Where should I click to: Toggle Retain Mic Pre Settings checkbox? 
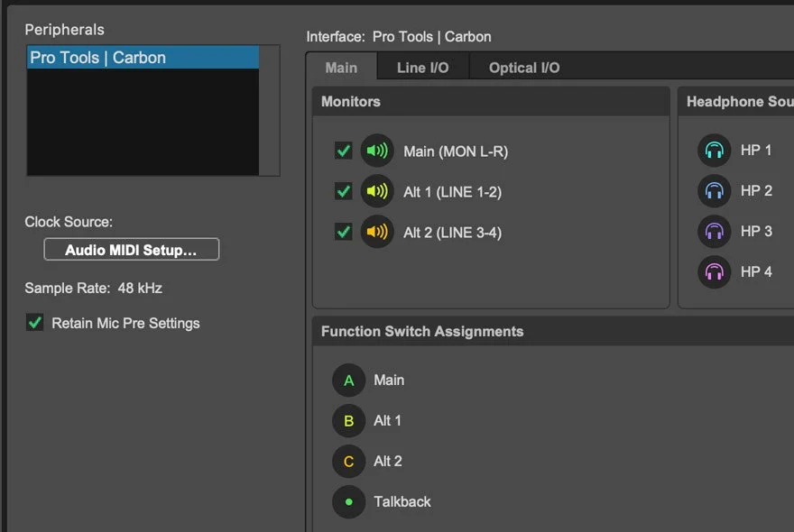(x=35, y=323)
